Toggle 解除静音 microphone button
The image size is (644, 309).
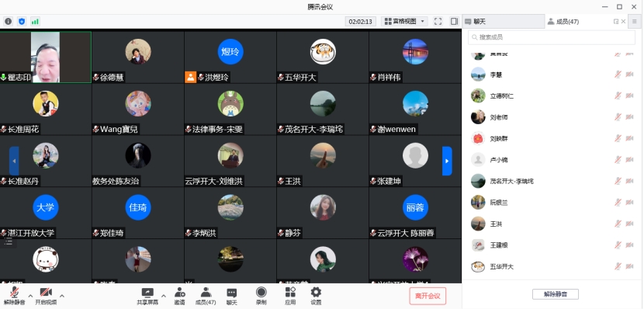tap(15, 296)
